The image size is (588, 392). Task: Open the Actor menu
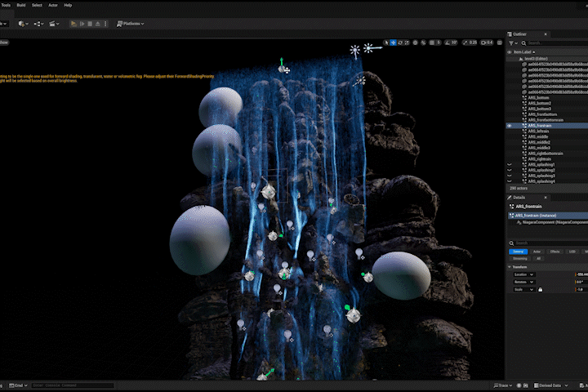click(x=53, y=5)
